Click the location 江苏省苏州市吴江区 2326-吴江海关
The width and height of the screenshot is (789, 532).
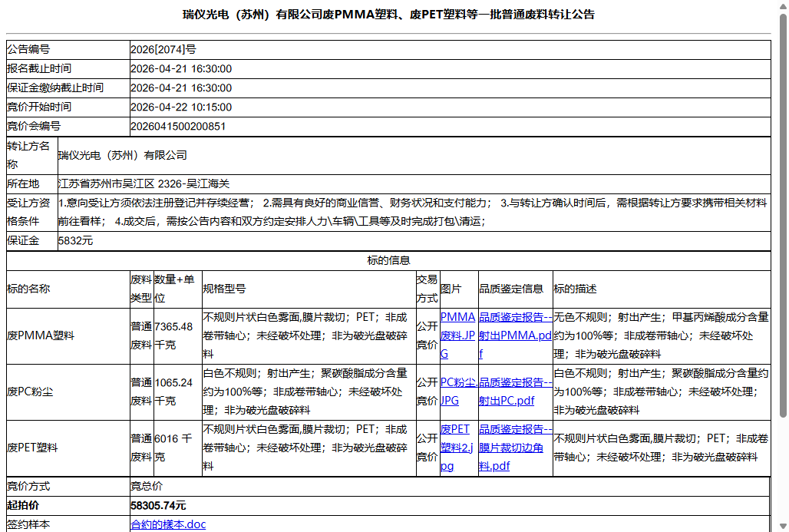coord(144,183)
